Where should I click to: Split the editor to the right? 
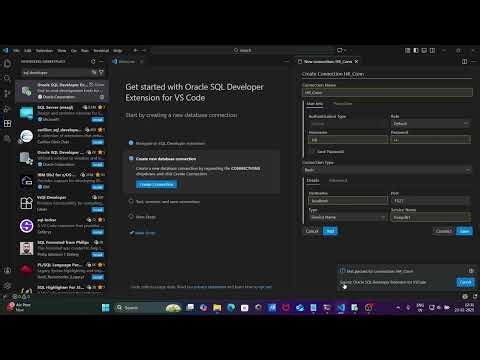[x=464, y=62]
